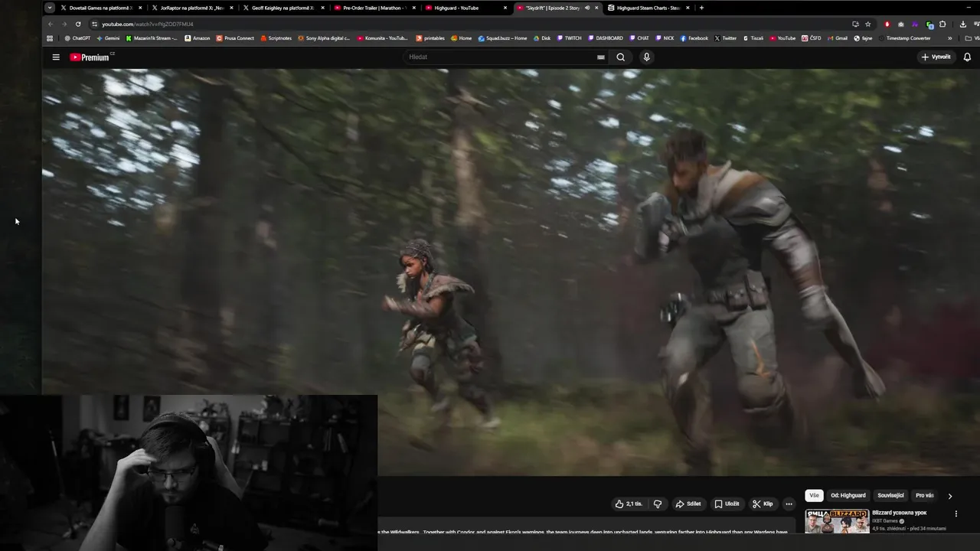Switch to JorRaptor X tab
The image size is (980, 551).
coord(192,8)
